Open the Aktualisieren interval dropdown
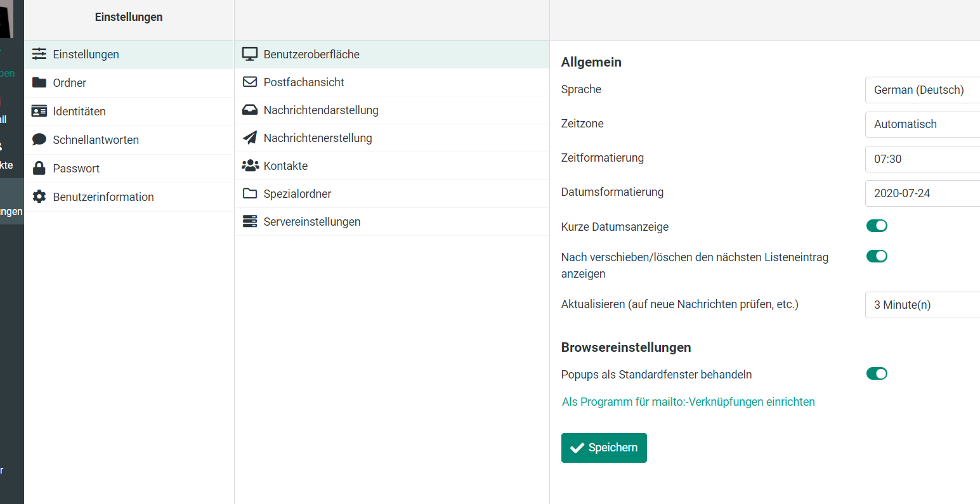Screen dimensions: 980x504 tap(922, 305)
